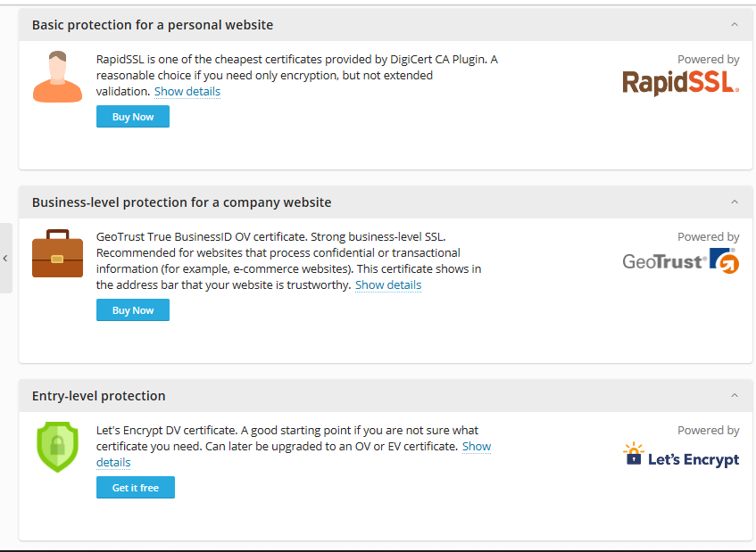Click the left sidebar collapse arrow handle
The width and height of the screenshot is (756, 552).
(x=5, y=259)
